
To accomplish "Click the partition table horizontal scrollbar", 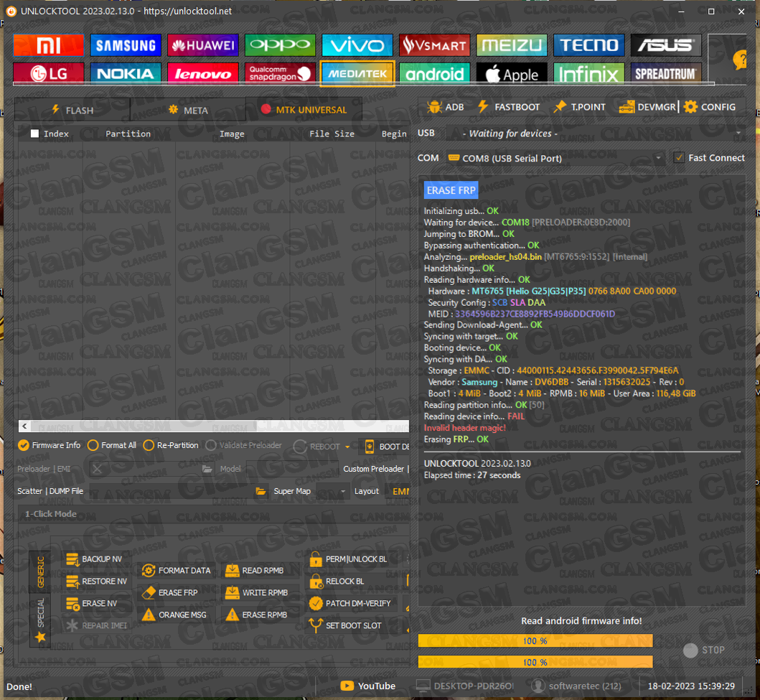I will pyautogui.click(x=215, y=426).
